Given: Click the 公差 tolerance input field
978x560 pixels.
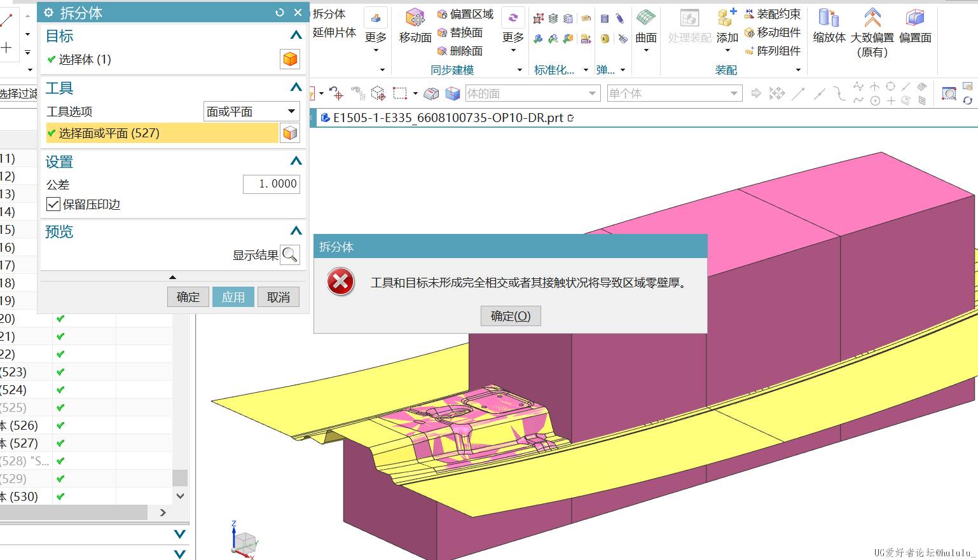Looking at the screenshot, I should coord(271,184).
